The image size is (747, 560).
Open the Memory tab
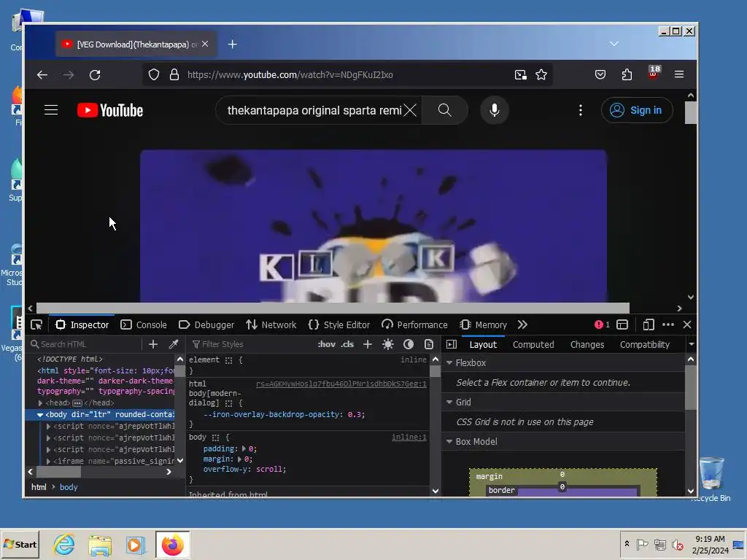(483, 324)
